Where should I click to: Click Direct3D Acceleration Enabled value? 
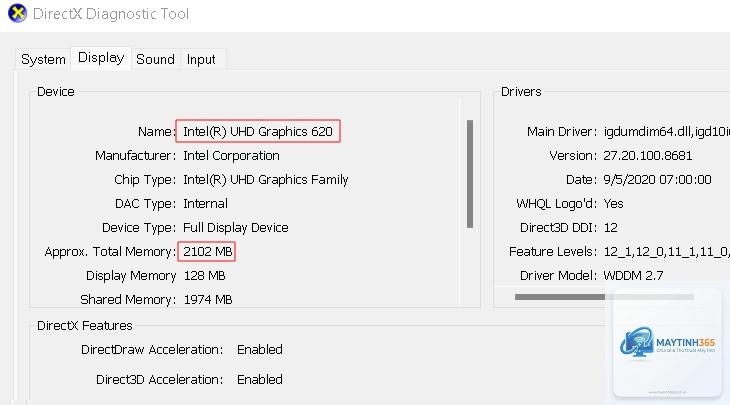[260, 379]
